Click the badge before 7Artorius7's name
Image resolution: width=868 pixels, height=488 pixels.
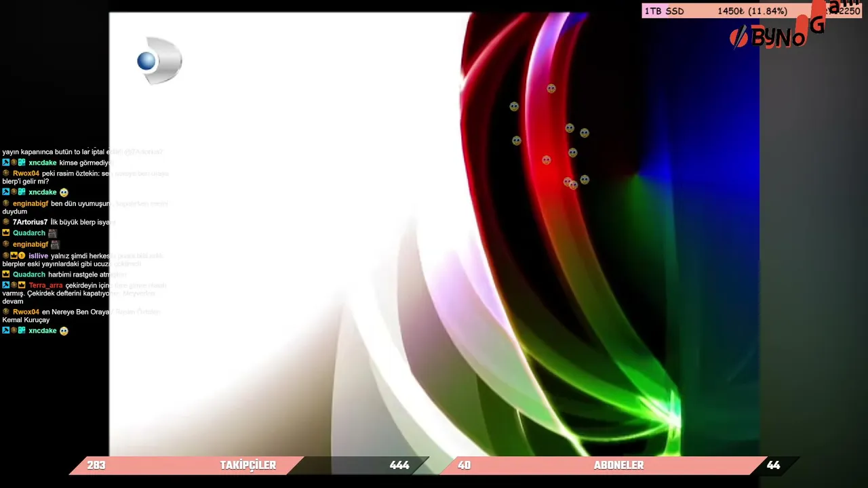coord(6,222)
